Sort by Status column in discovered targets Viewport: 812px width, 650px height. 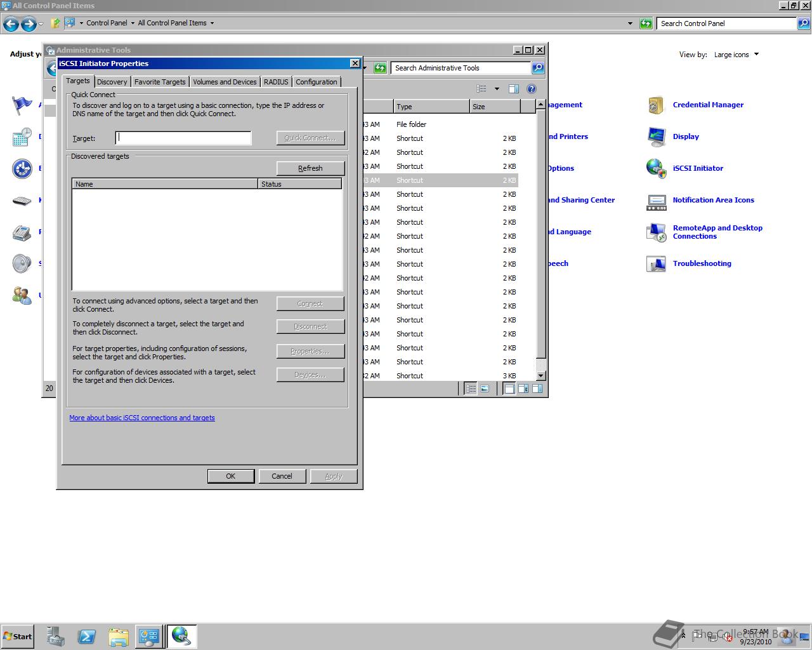coord(300,184)
